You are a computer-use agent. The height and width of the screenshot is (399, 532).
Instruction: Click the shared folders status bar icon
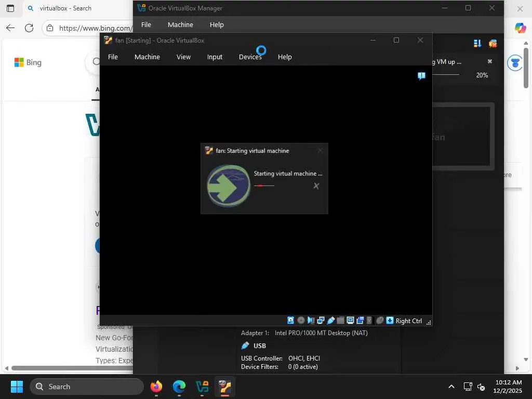tap(341, 320)
